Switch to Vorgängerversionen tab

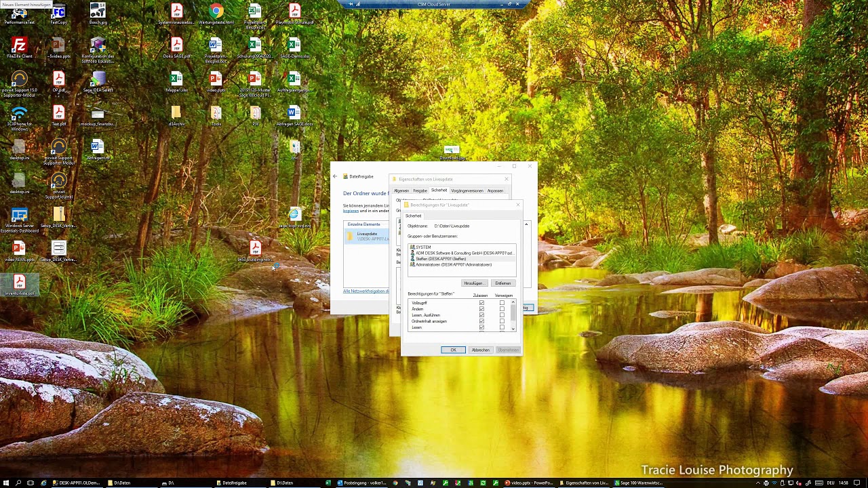(x=467, y=190)
